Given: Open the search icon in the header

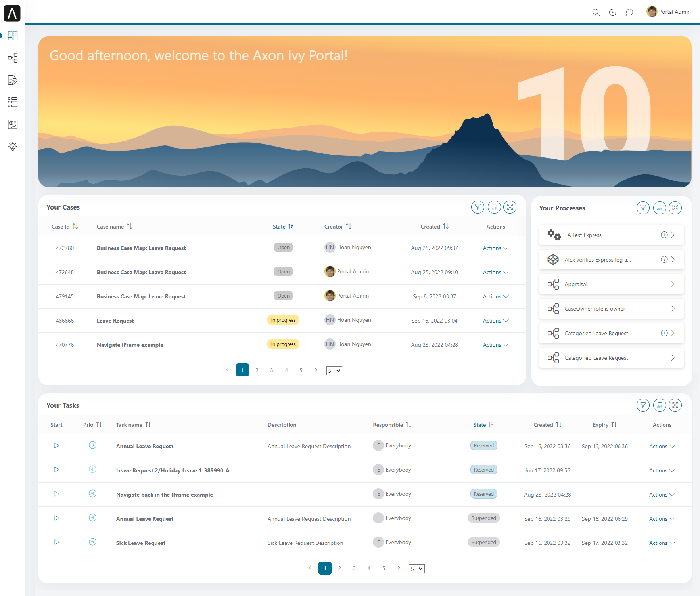Looking at the screenshot, I should [x=596, y=12].
